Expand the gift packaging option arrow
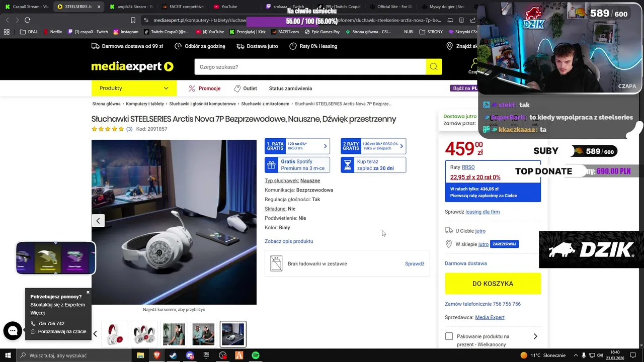Viewport: 644px width, 362px height. pyautogui.click(x=535, y=336)
